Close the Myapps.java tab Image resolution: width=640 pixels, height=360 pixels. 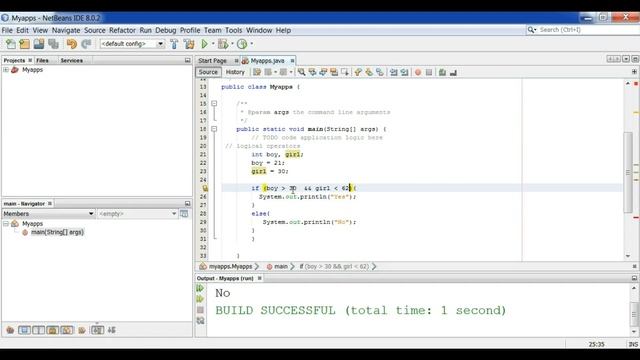[x=292, y=60]
